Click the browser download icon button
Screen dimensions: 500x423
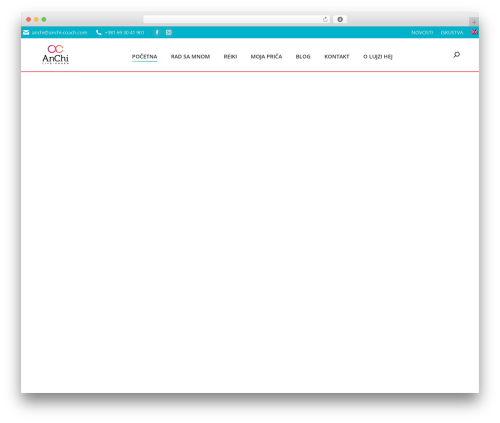[x=340, y=19]
